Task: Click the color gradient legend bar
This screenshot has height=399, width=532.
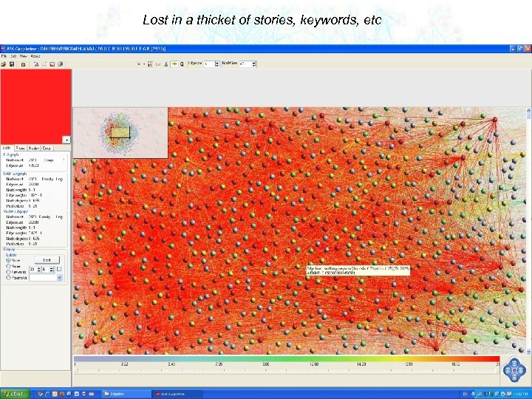Action: pos(287,358)
